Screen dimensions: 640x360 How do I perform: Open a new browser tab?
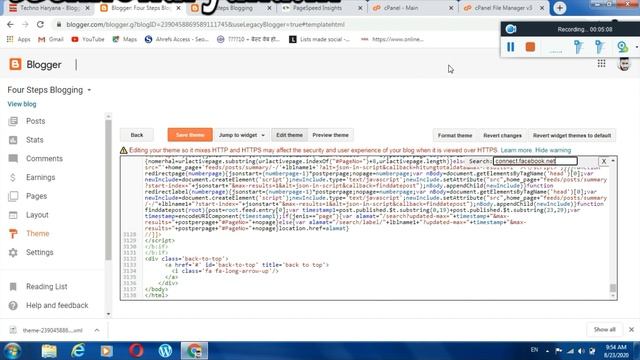(x=560, y=8)
